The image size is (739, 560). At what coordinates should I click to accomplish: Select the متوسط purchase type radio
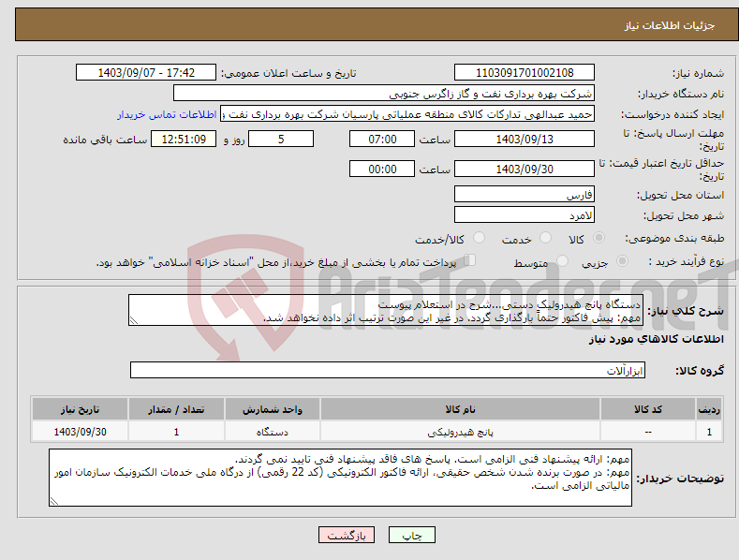(562, 260)
